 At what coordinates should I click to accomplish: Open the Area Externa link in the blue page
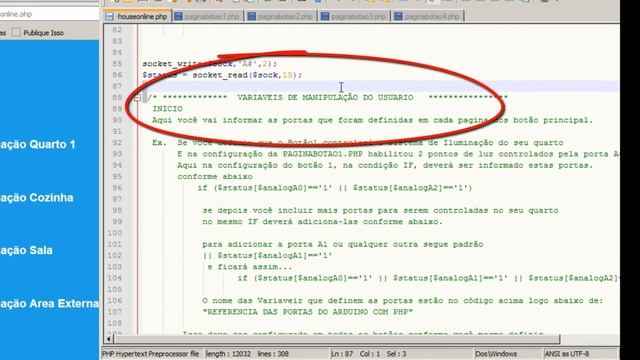[x=49, y=303]
